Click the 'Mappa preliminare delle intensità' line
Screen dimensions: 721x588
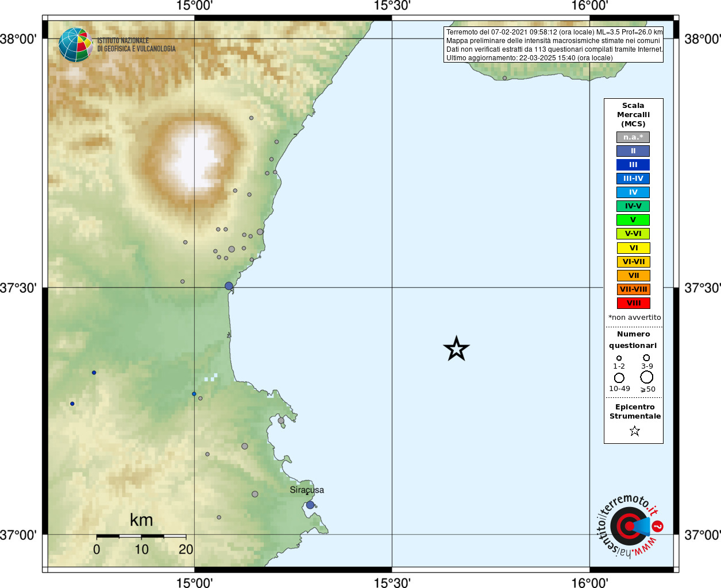tap(553, 41)
